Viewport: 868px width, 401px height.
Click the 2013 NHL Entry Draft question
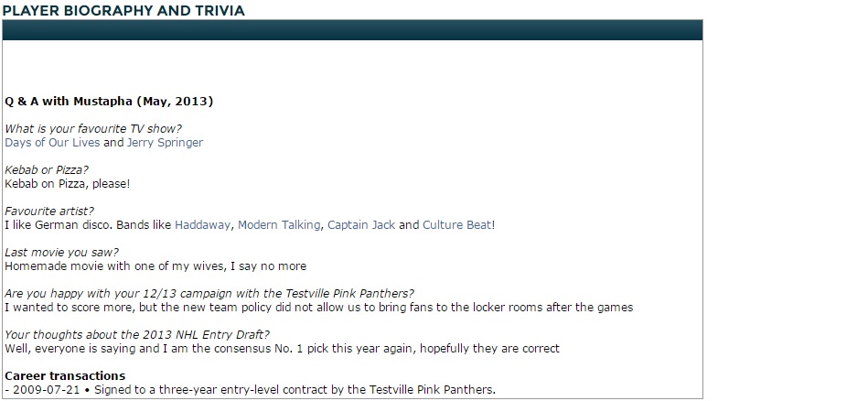click(137, 335)
